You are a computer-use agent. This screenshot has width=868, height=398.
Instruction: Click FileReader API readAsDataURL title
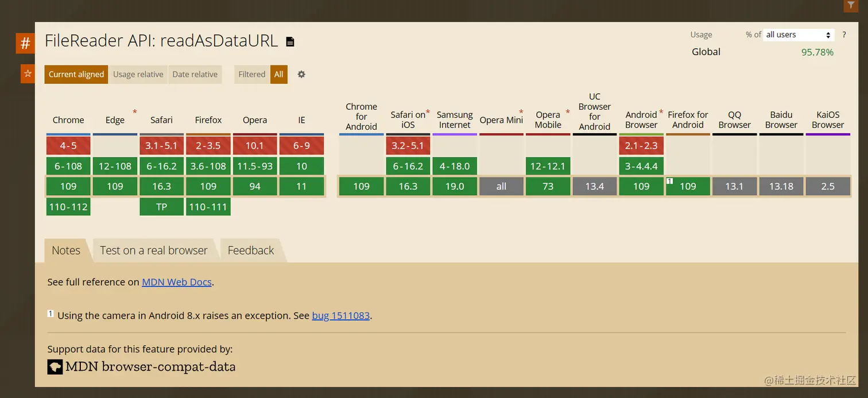coord(161,41)
